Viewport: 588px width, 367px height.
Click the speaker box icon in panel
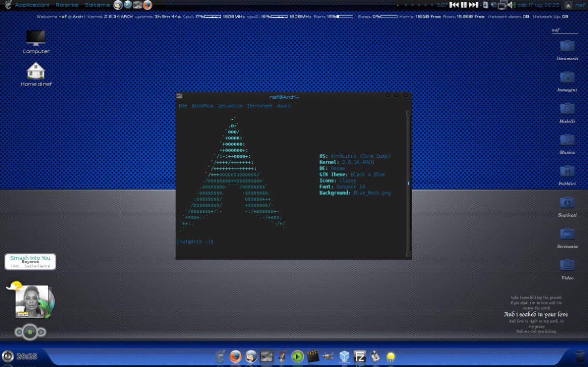point(485,5)
